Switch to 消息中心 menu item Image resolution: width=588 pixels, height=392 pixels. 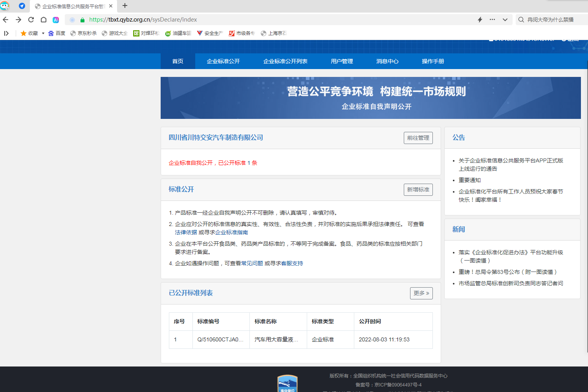(x=387, y=61)
